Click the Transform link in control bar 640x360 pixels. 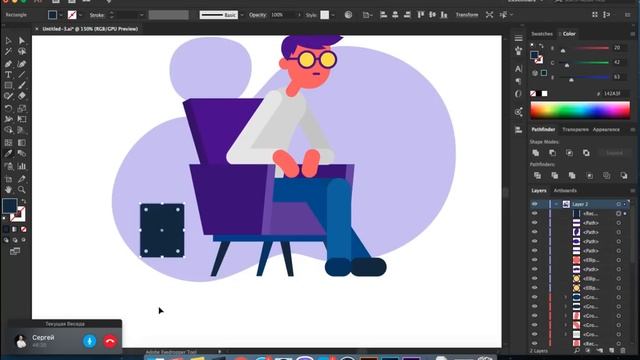(x=467, y=15)
